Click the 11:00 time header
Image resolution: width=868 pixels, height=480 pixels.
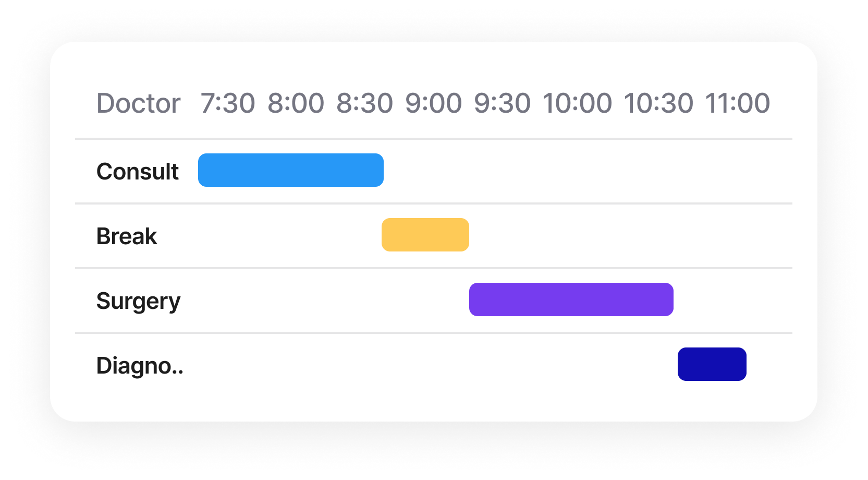pos(737,103)
